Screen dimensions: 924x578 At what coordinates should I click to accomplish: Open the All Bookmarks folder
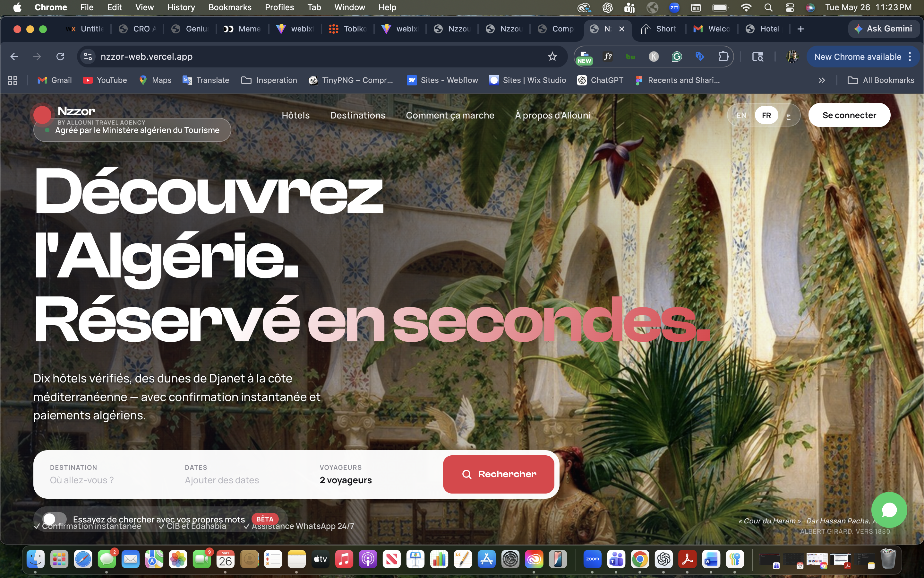pos(880,80)
